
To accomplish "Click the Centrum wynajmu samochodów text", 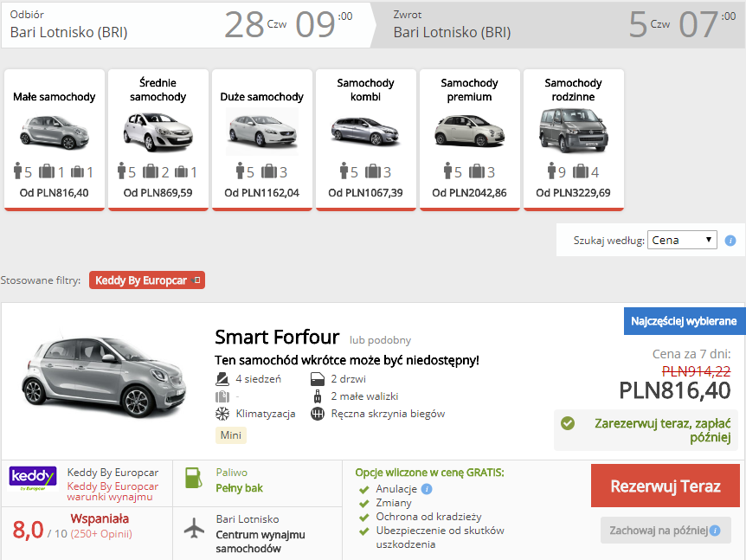I will (260, 542).
